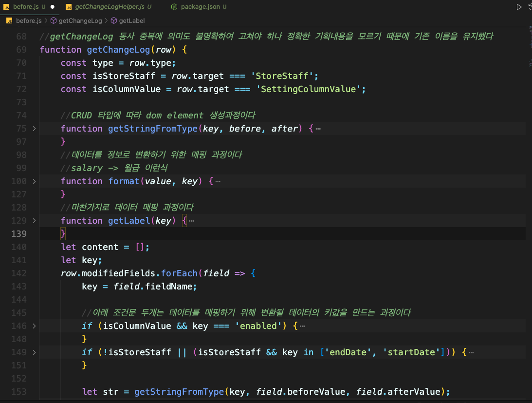Click the getChangeLog breadcrumb symbol icon
Screen dimensions: 532x403
tap(53, 21)
